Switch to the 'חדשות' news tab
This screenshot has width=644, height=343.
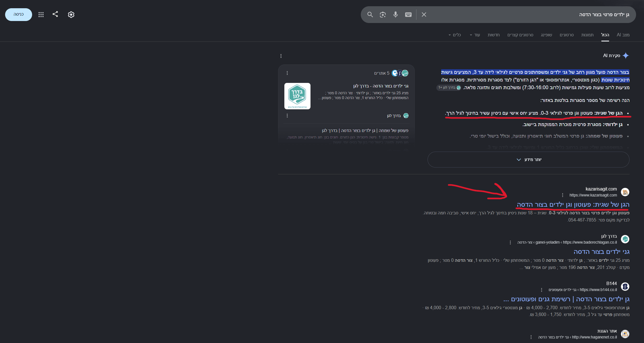tap(494, 35)
